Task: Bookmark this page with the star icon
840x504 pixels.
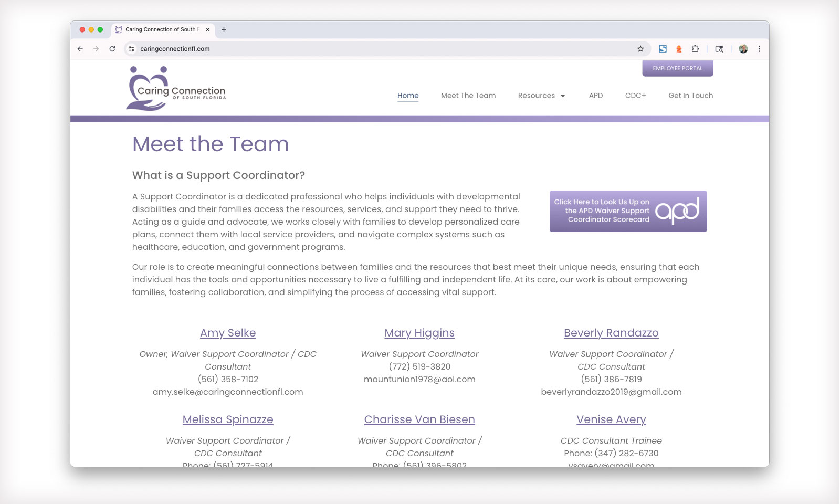Action: coord(640,49)
